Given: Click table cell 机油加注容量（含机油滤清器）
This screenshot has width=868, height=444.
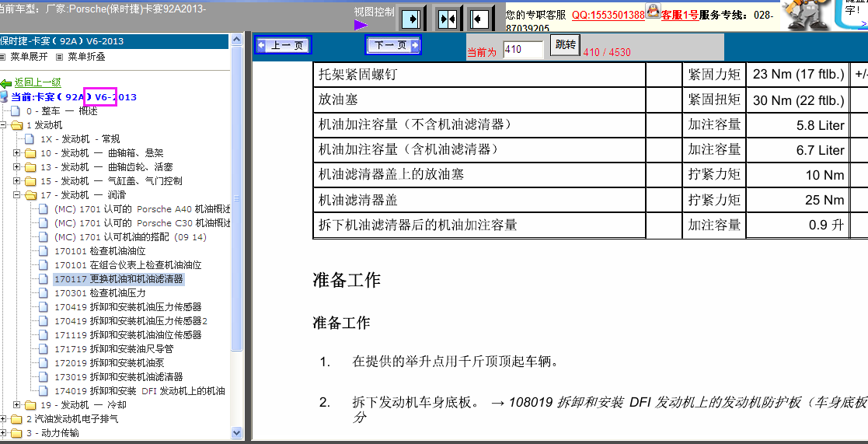Looking at the screenshot, I should point(479,149).
